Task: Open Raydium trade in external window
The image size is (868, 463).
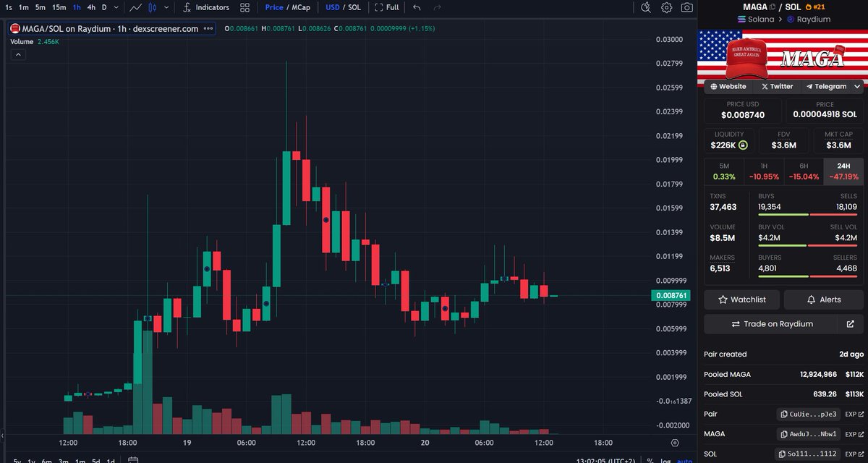Action: (x=851, y=324)
